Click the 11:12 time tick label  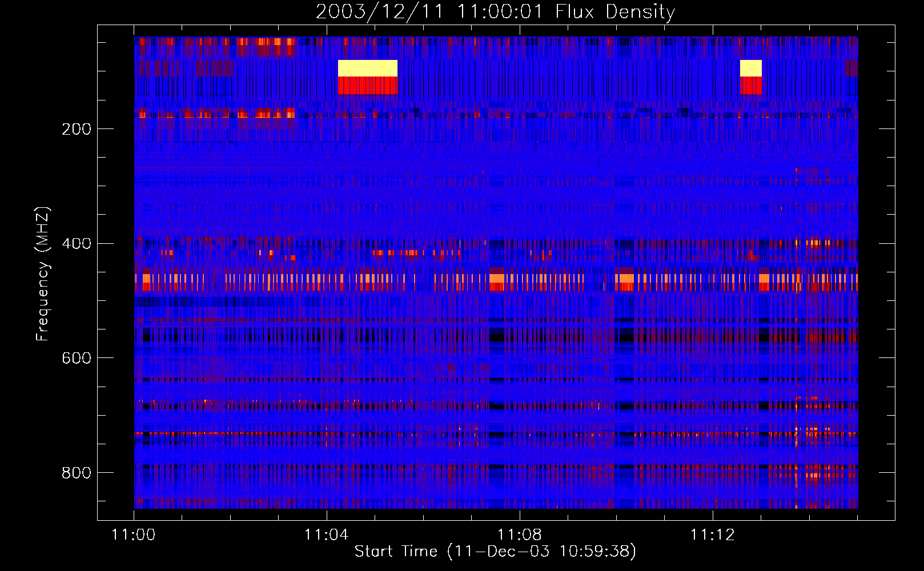pyautogui.click(x=713, y=534)
